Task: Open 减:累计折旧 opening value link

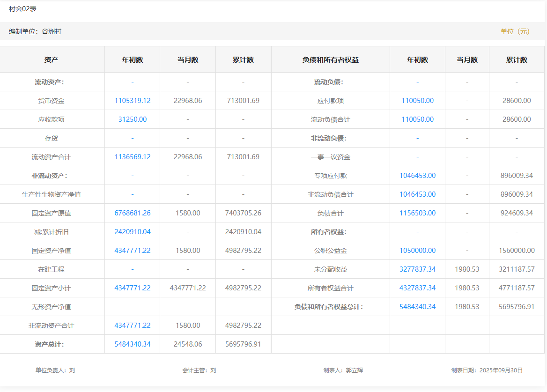Action: [133, 232]
